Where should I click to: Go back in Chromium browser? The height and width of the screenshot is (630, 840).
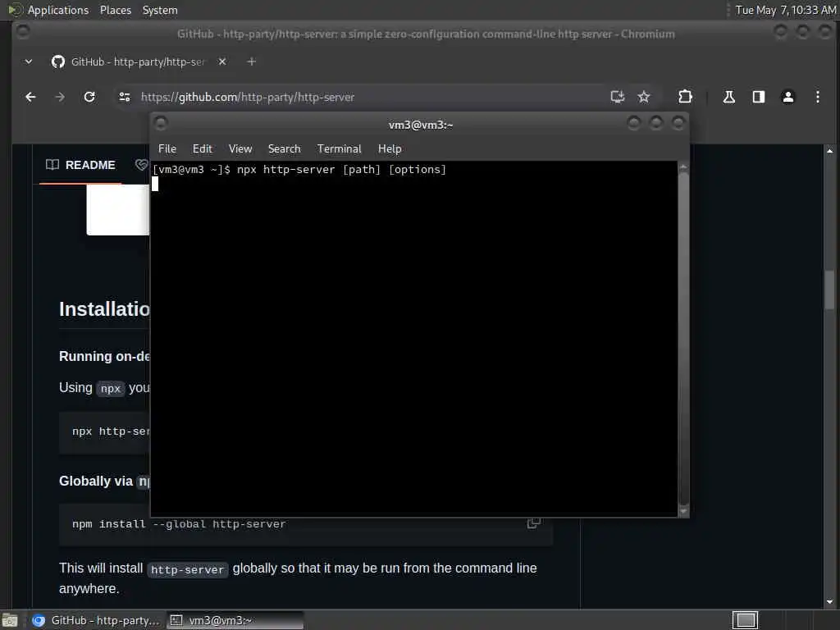pyautogui.click(x=30, y=97)
